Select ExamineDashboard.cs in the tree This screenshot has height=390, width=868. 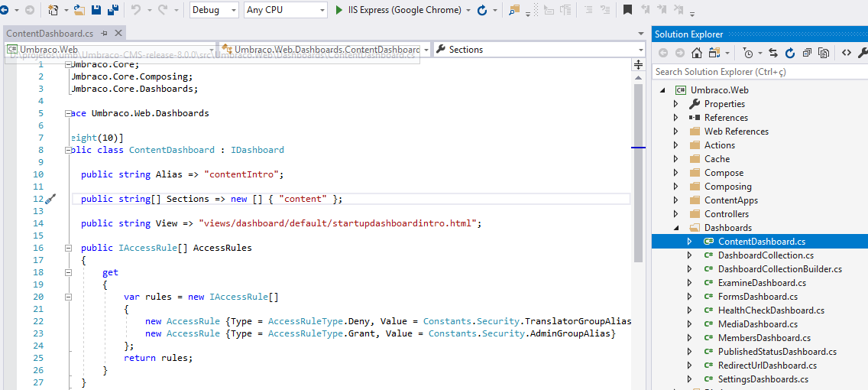pos(762,282)
